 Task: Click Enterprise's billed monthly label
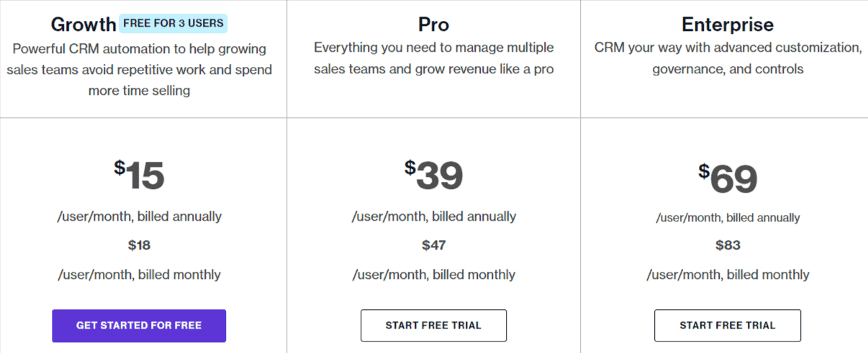(728, 275)
